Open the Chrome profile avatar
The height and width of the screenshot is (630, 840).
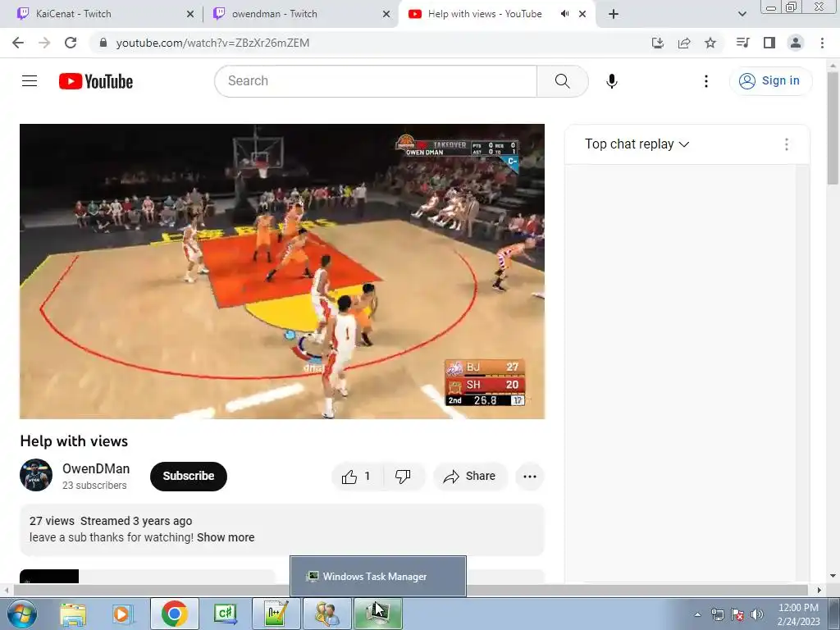click(796, 43)
